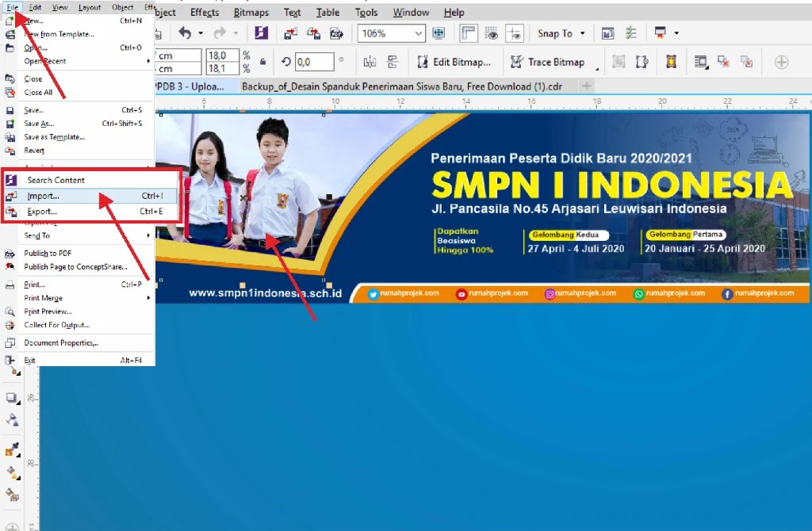The height and width of the screenshot is (531, 812).
Task: Open the Options icon beside Snap To
Action: coord(607,33)
